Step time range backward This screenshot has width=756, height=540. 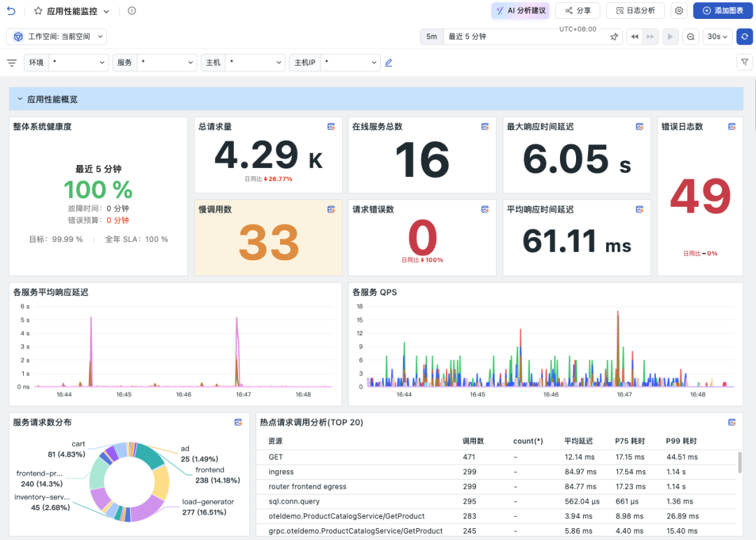tap(634, 36)
